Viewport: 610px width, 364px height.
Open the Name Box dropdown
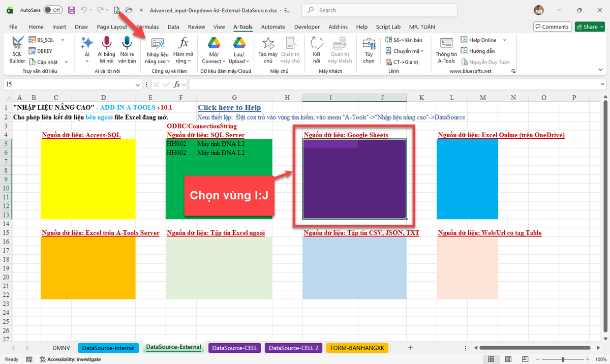tap(138, 84)
